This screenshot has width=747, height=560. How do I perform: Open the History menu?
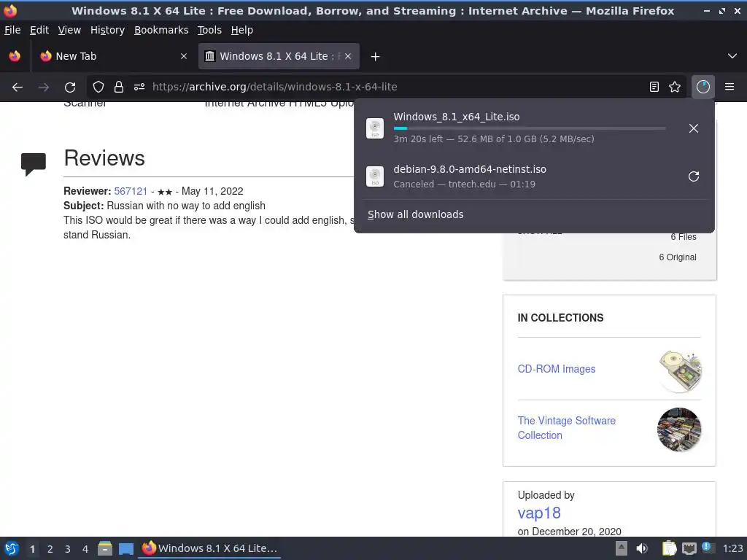click(x=108, y=30)
